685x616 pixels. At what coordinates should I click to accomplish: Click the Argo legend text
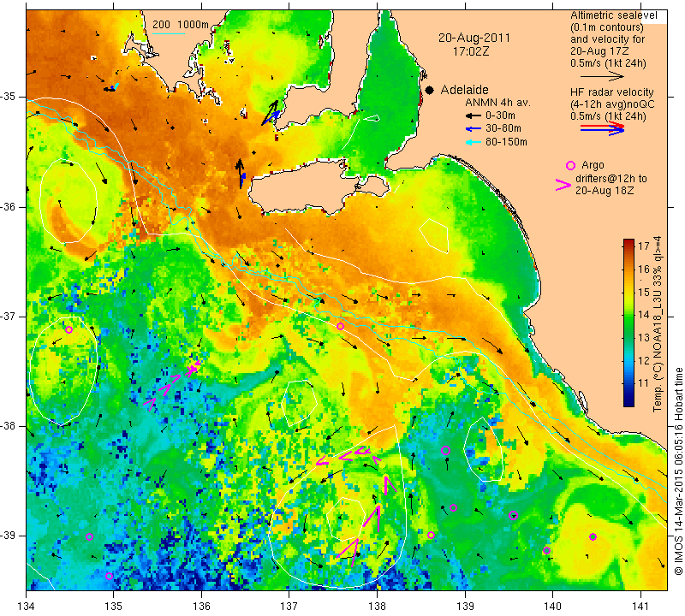coord(593,165)
